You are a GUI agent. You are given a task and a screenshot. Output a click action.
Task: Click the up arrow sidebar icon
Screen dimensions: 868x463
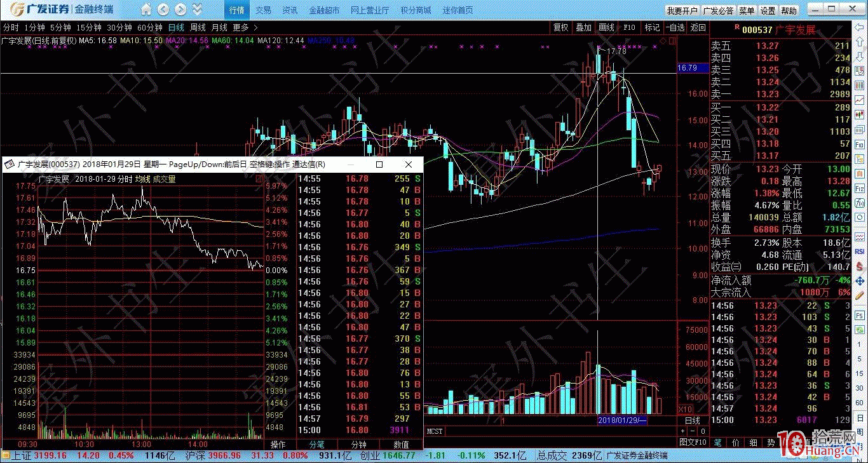(x=860, y=43)
